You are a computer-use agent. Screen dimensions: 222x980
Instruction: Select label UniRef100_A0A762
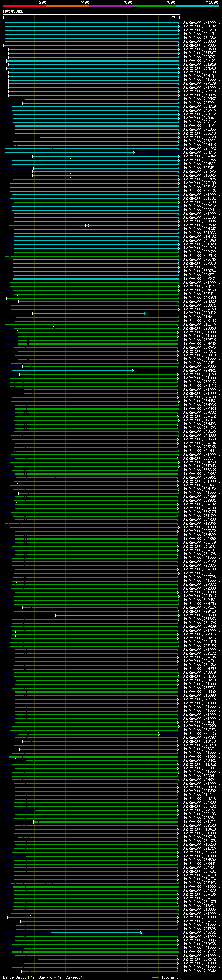(x=199, y=57)
